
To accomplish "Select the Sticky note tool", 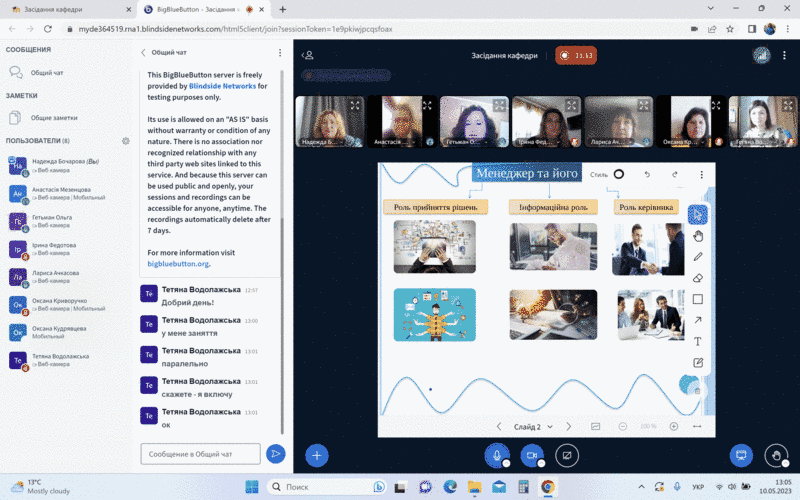I will [x=698, y=362].
